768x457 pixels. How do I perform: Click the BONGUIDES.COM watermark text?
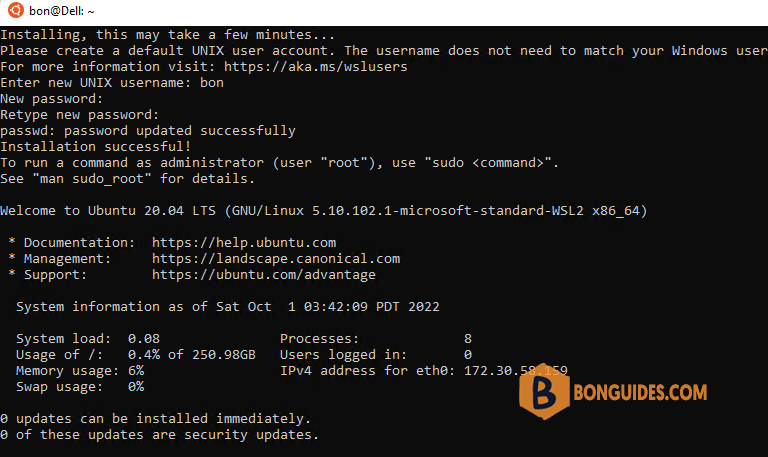pos(640,392)
